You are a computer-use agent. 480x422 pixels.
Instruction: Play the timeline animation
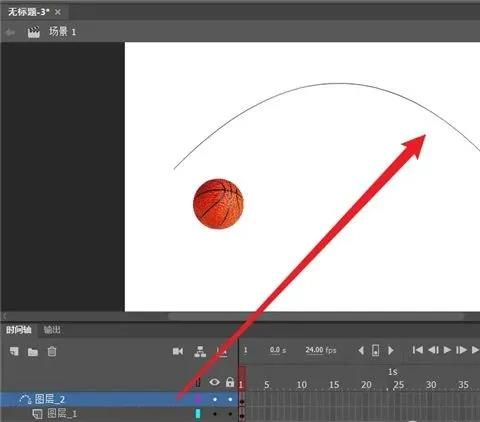click(x=447, y=350)
